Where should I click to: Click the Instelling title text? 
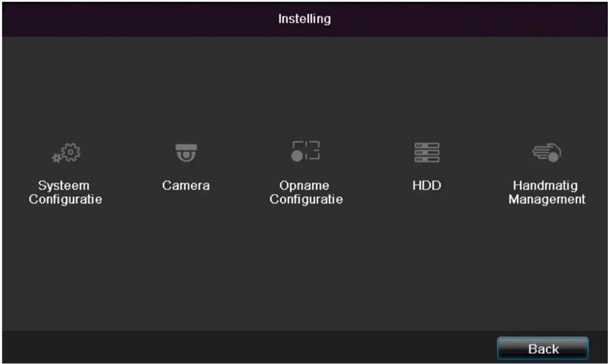pyautogui.click(x=304, y=19)
